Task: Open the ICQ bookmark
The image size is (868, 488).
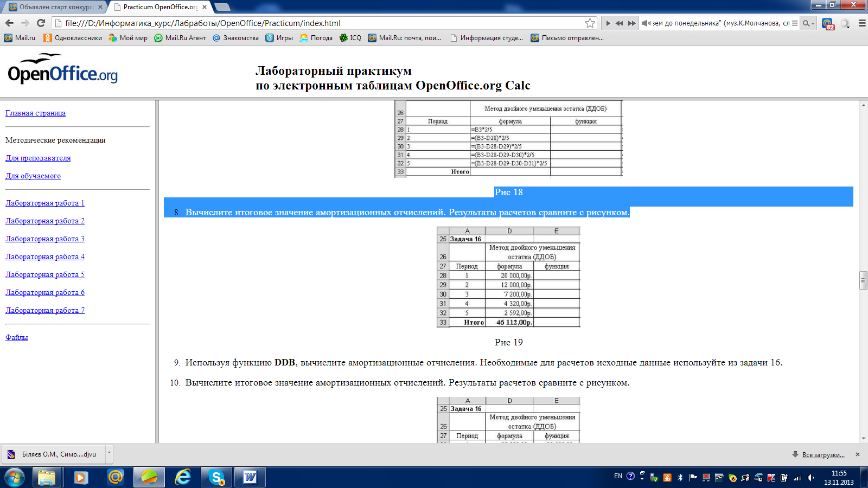Action: [350, 38]
